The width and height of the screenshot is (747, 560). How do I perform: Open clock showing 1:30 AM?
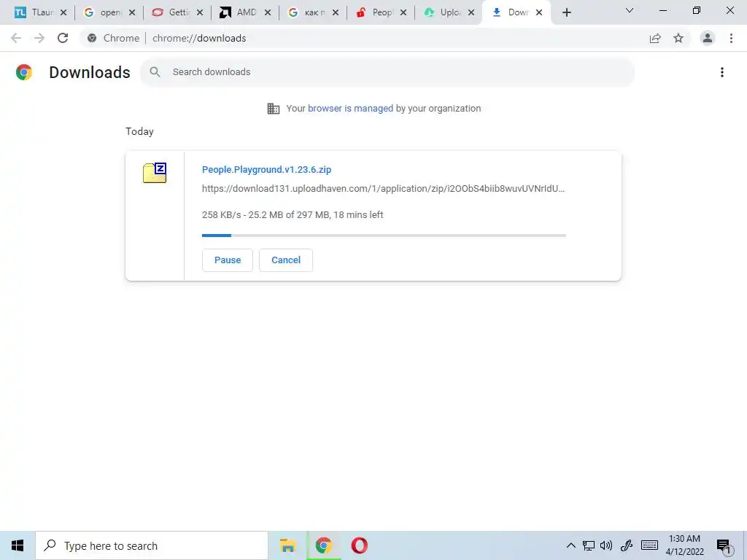[684, 545]
